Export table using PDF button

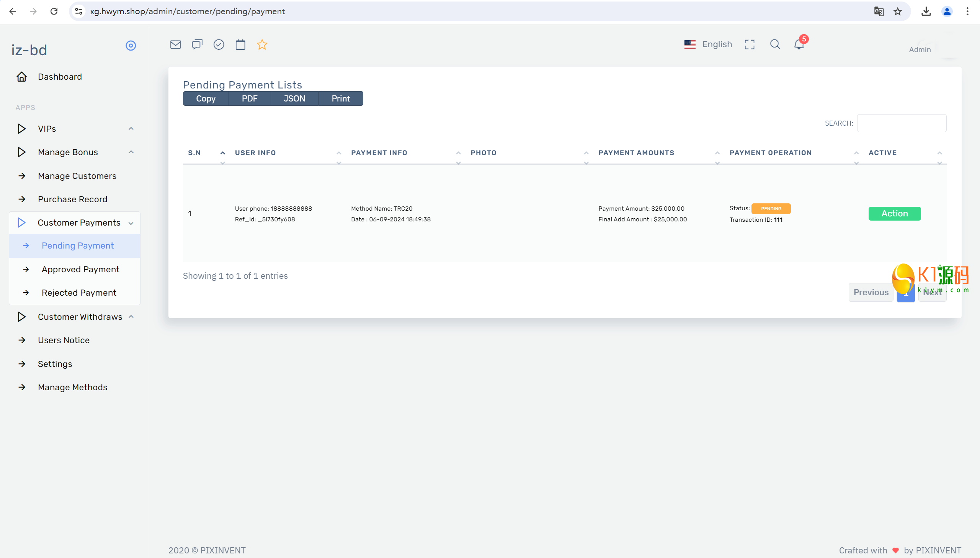[249, 98]
